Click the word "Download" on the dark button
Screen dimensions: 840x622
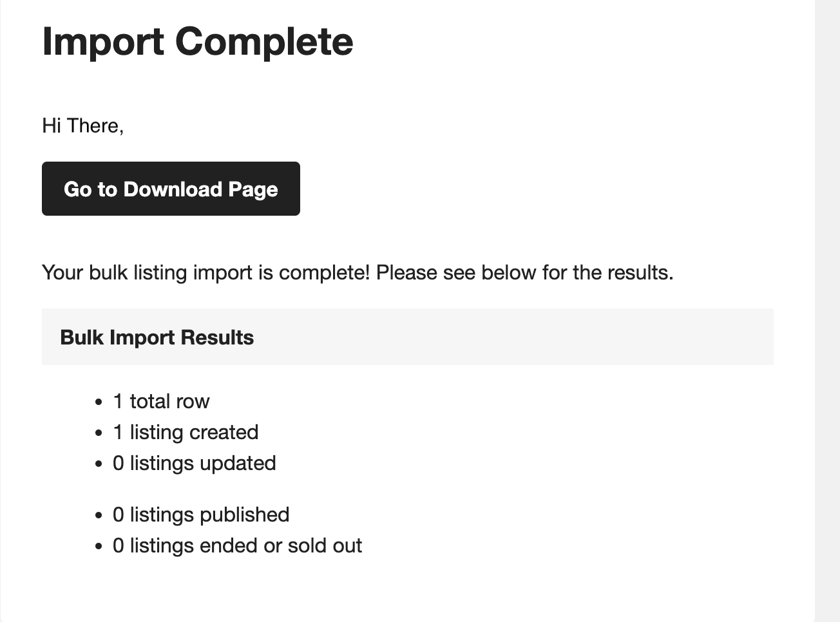(x=173, y=189)
